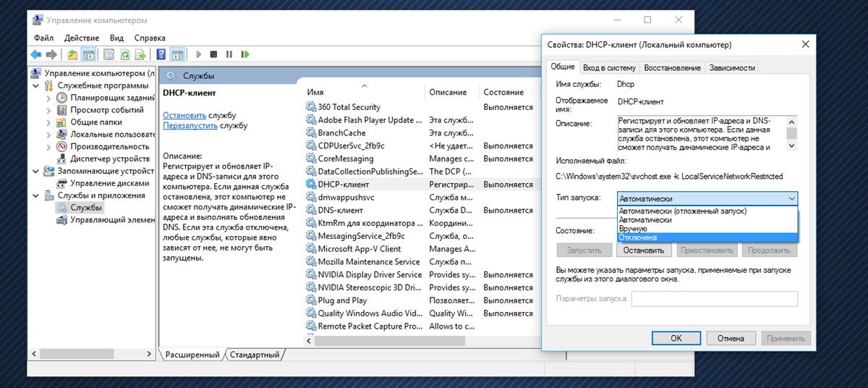
Task: Open the Справка menu
Action: 150,38
